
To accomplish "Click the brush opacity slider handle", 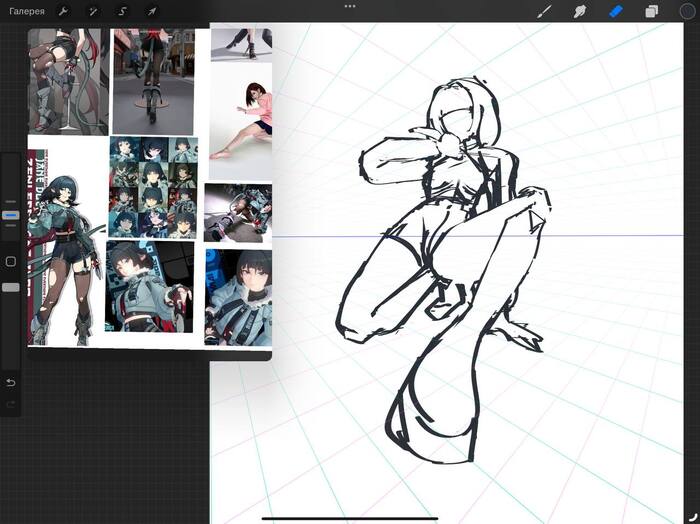I will (x=11, y=287).
